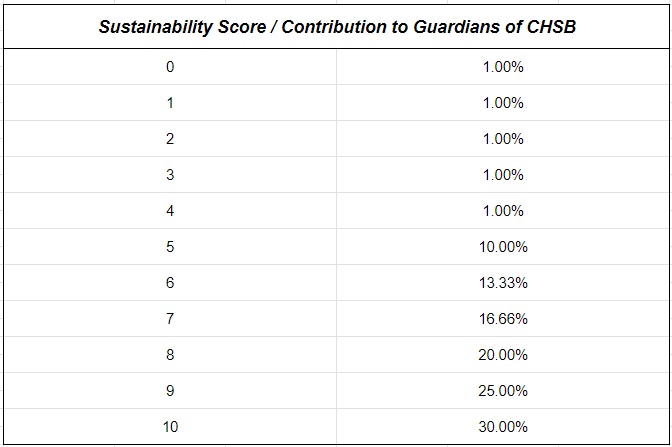The height and width of the screenshot is (447, 672).
Task: Click the 30.00% contribution cell
Action: (x=504, y=427)
